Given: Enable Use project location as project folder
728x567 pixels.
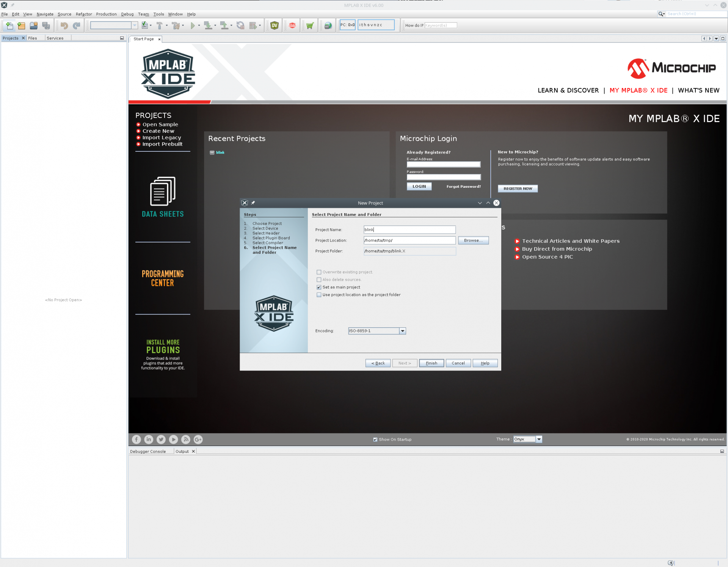Looking at the screenshot, I should (x=319, y=295).
